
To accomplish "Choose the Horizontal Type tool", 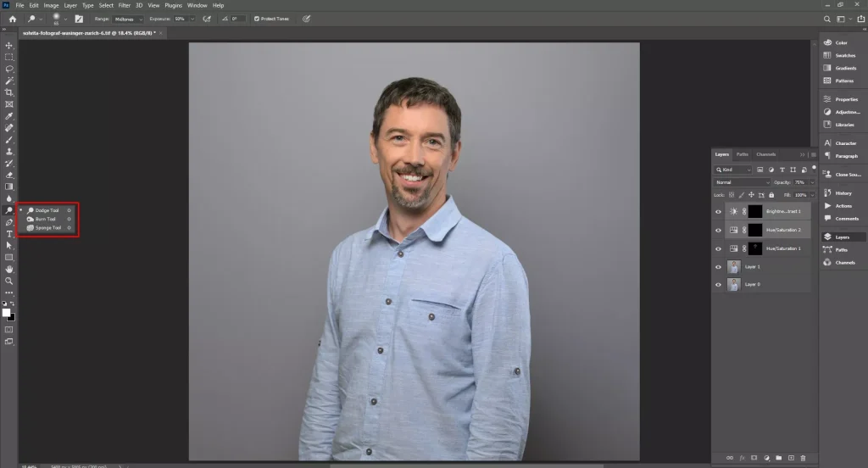I will pyautogui.click(x=9, y=233).
